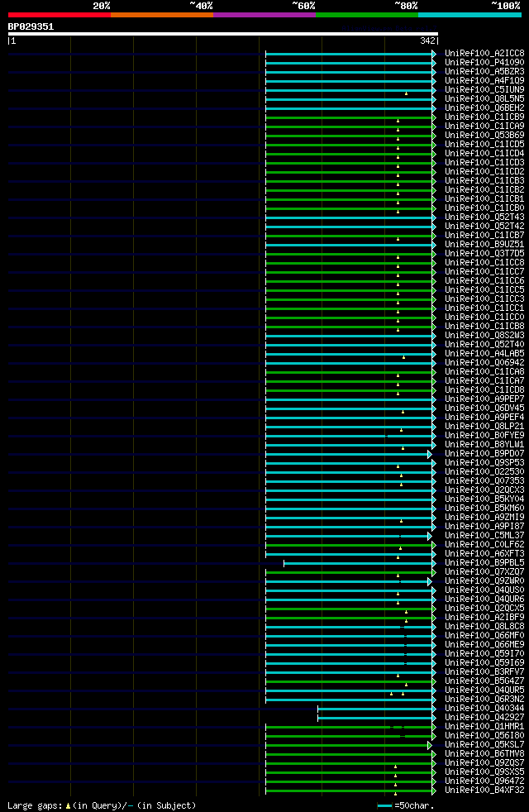
Task: Click the 342 end position label
Action: coord(427,41)
